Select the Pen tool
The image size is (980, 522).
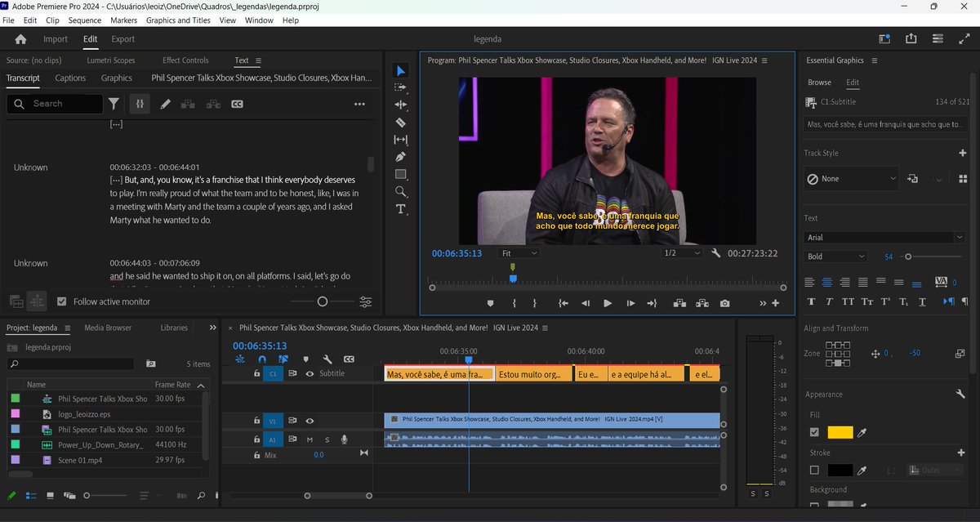click(401, 156)
